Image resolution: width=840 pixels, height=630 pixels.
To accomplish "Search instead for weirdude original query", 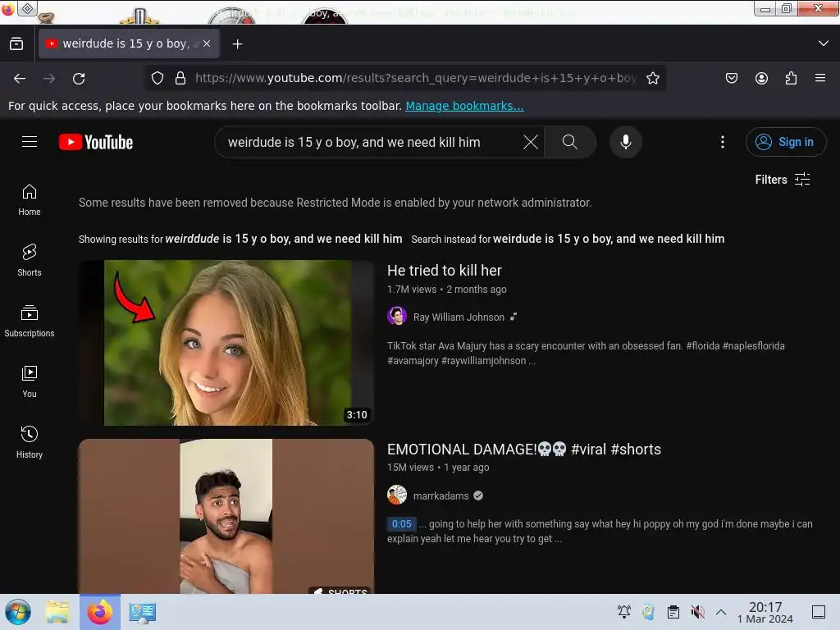I will tap(609, 239).
